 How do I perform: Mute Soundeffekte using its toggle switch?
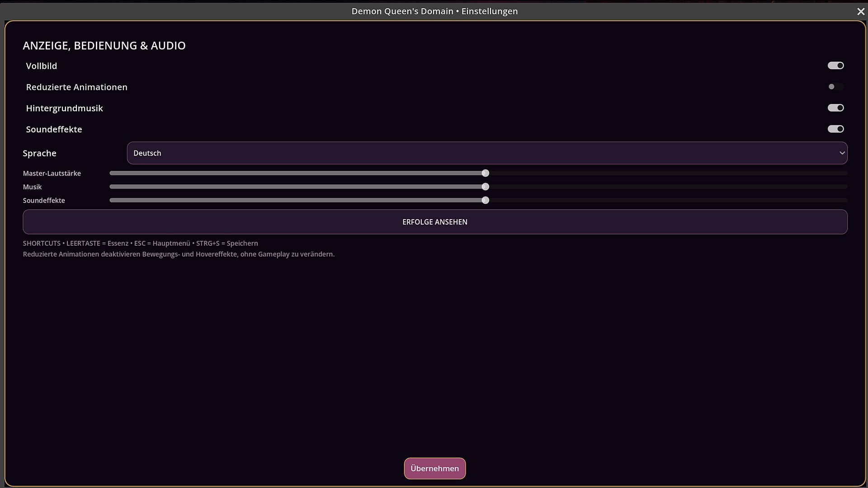pyautogui.click(x=835, y=129)
